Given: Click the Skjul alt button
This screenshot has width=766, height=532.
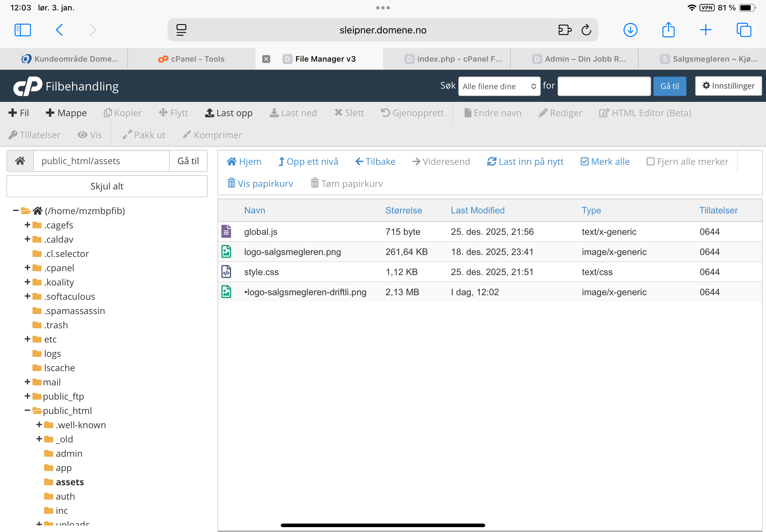Looking at the screenshot, I should [x=107, y=186].
